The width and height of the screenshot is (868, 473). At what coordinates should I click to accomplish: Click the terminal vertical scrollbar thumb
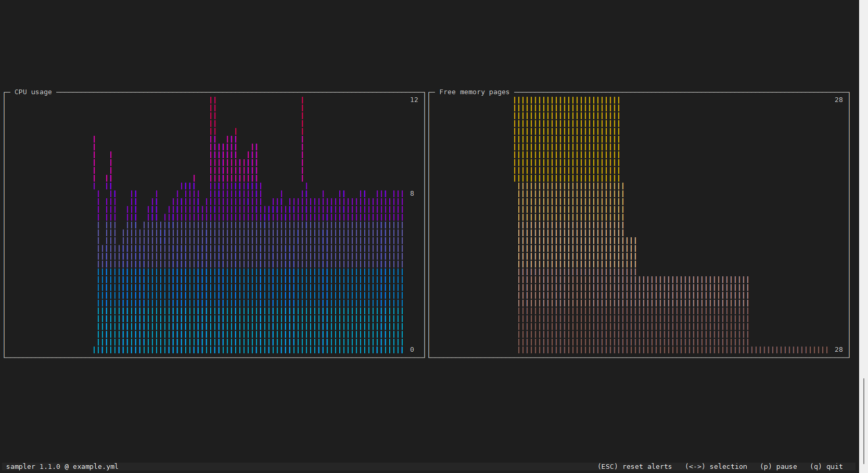[864, 421]
